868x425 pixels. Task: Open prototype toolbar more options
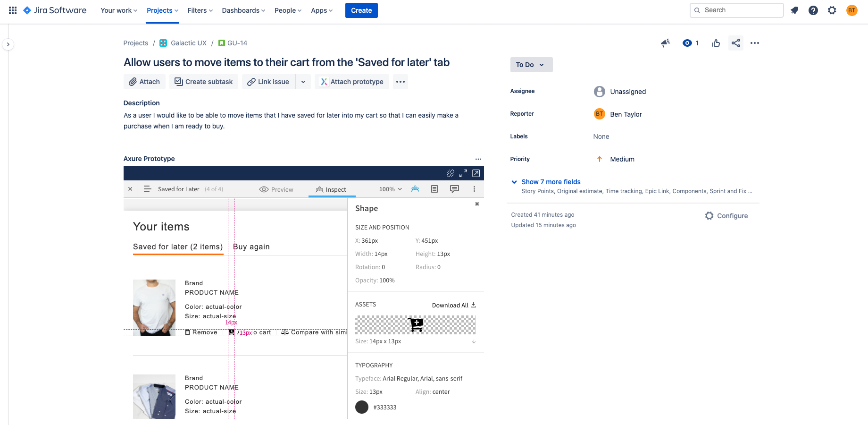474,189
